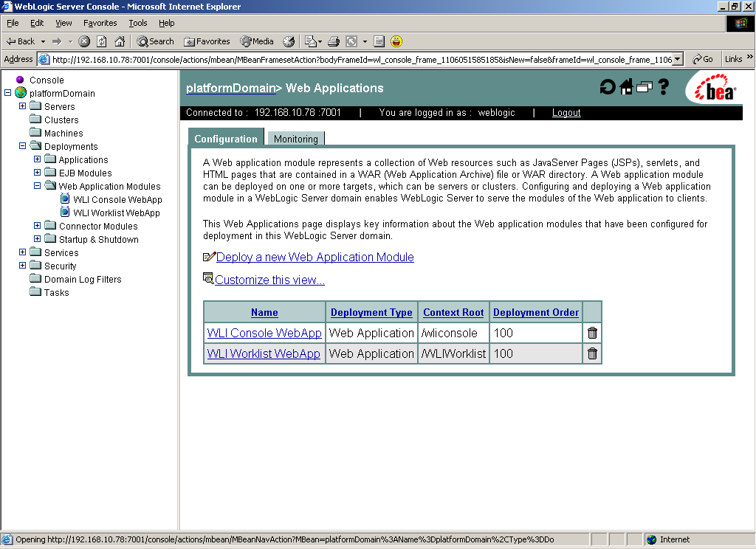Image resolution: width=756 pixels, height=549 pixels.
Task: Select the Configuration tab
Action: (226, 139)
